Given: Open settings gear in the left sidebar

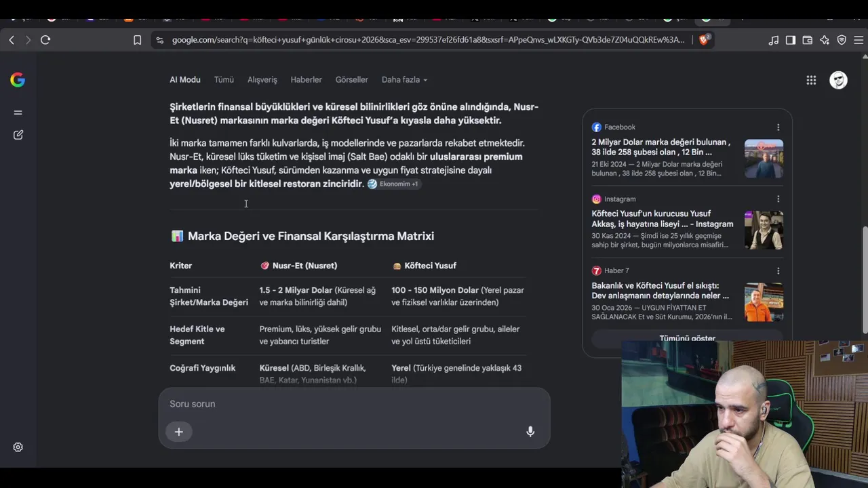Looking at the screenshot, I should 18,447.
